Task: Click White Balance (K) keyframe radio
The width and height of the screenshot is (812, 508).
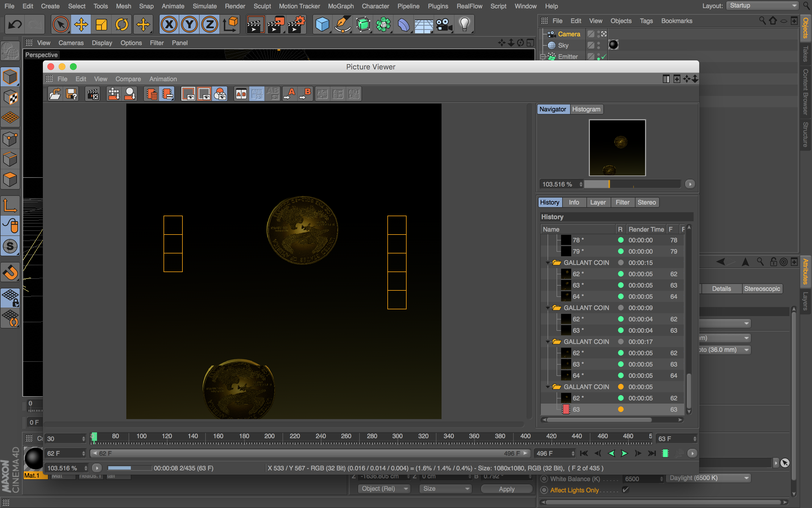Action: 544,479
